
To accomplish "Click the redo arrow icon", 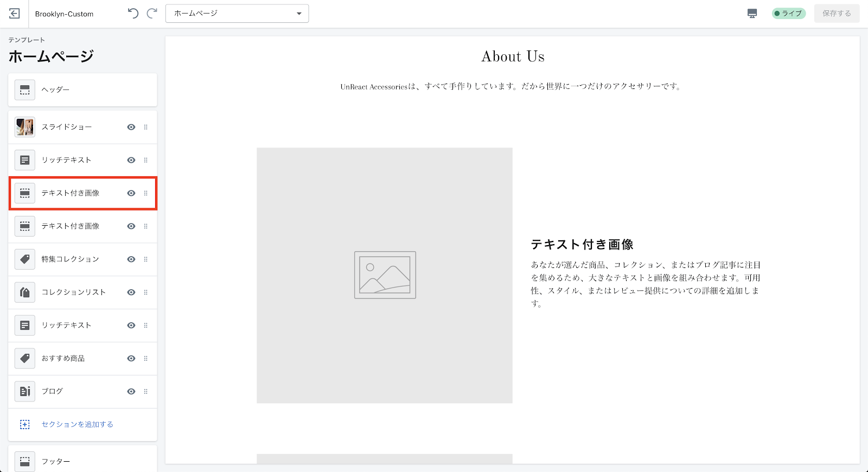I will pyautogui.click(x=152, y=14).
